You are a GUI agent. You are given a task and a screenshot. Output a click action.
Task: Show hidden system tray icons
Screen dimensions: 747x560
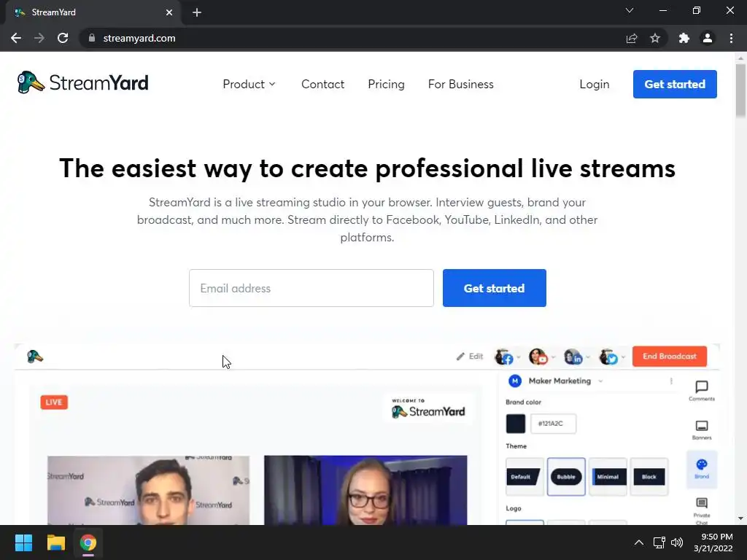[639, 542]
